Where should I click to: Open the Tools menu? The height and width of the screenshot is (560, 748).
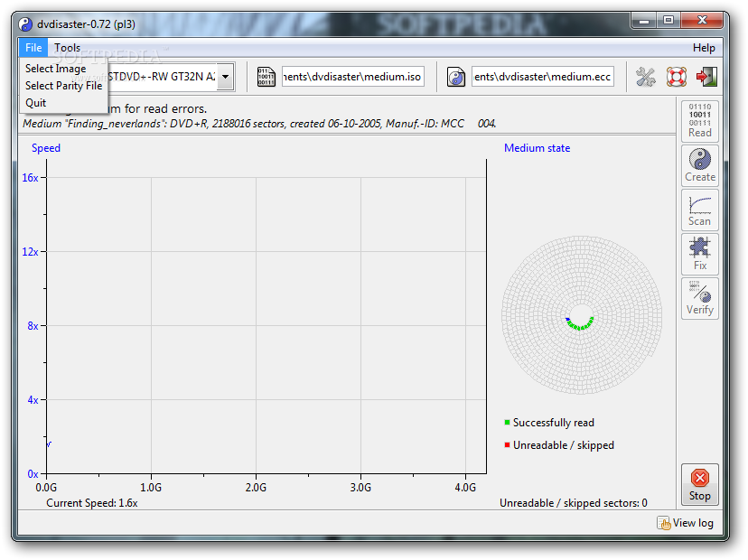[67, 48]
